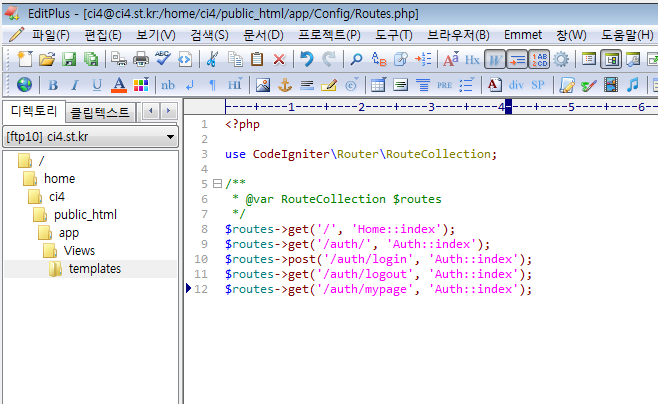Open the [ftp10] ci4.st.kr server dropdown
658x404 pixels.
[91, 137]
